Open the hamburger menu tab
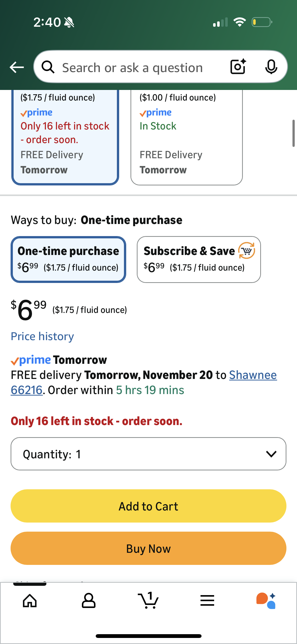Screen dimensions: 297x644 pyautogui.click(x=207, y=601)
